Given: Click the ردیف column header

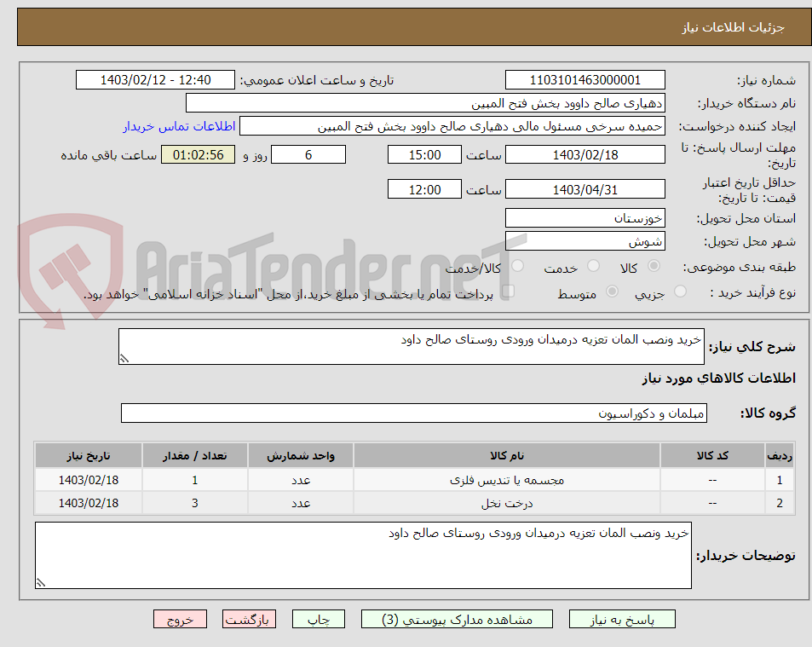Looking at the screenshot, I should (x=780, y=456).
